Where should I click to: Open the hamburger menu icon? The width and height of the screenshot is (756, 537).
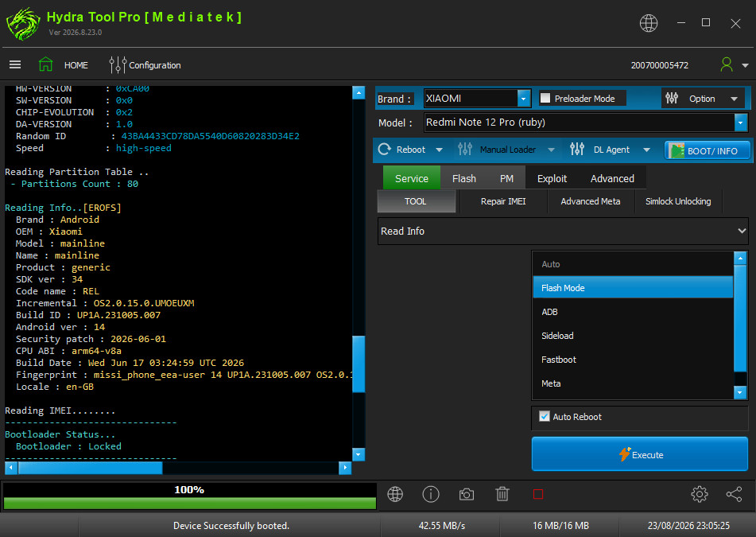click(15, 64)
